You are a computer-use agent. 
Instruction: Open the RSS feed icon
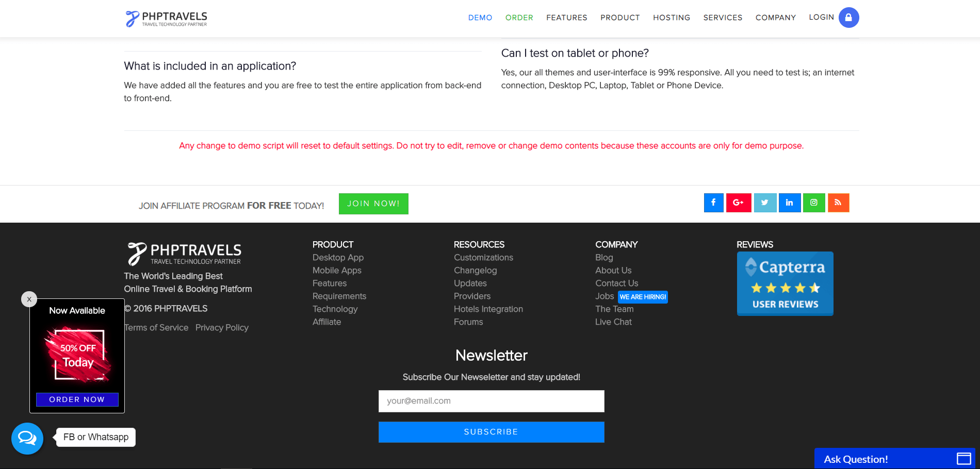[x=838, y=203]
